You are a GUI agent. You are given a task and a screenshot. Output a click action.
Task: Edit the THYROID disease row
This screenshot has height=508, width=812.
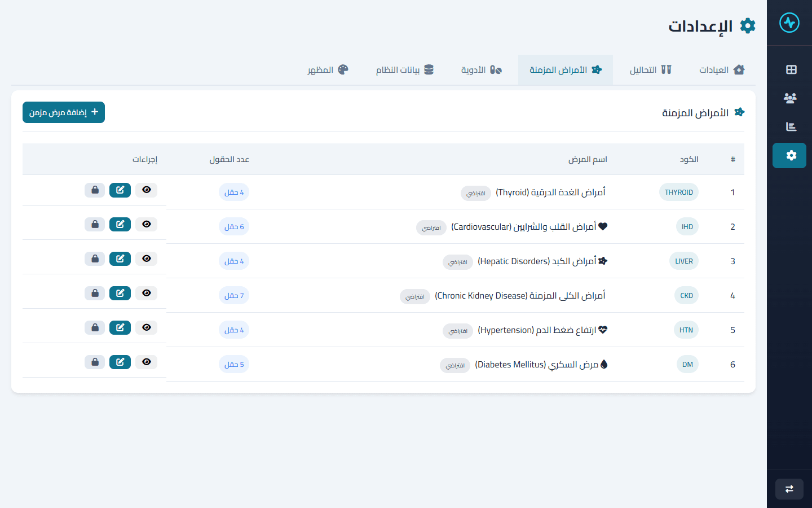[120, 190]
